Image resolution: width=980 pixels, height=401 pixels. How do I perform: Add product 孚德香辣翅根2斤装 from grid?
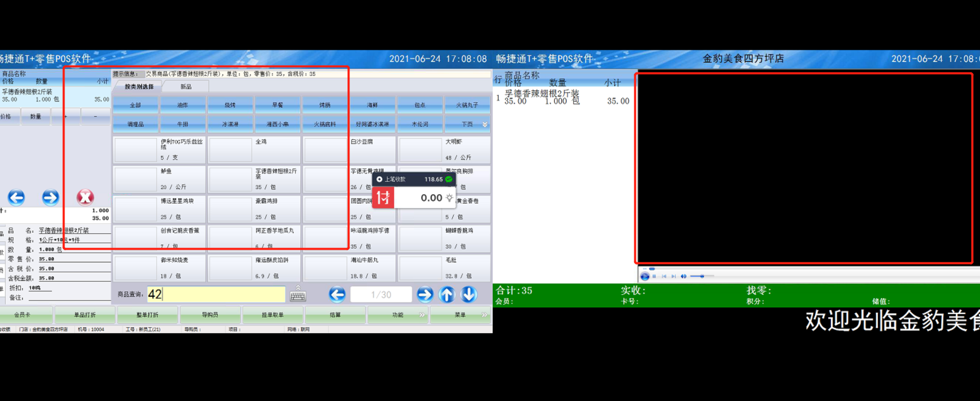coord(254,179)
